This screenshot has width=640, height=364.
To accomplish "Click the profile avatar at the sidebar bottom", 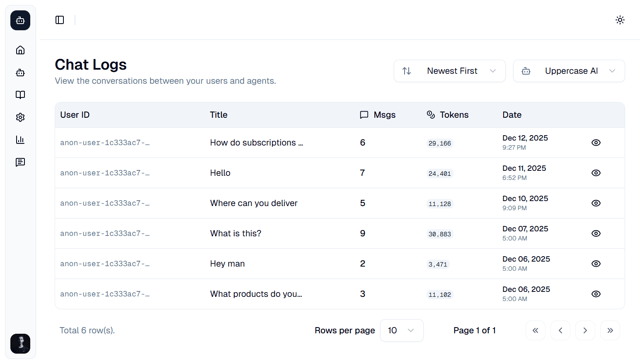I will click(20, 344).
